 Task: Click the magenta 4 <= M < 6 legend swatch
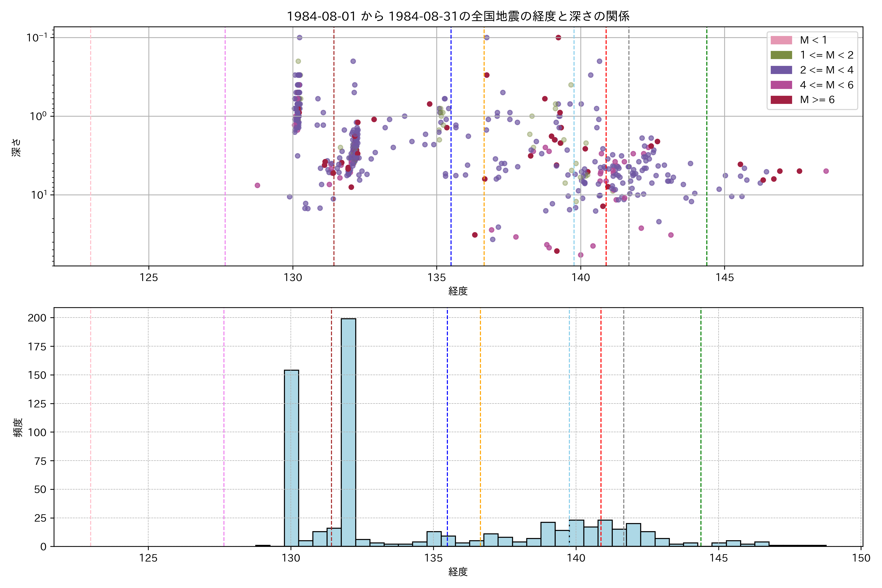tap(781, 85)
